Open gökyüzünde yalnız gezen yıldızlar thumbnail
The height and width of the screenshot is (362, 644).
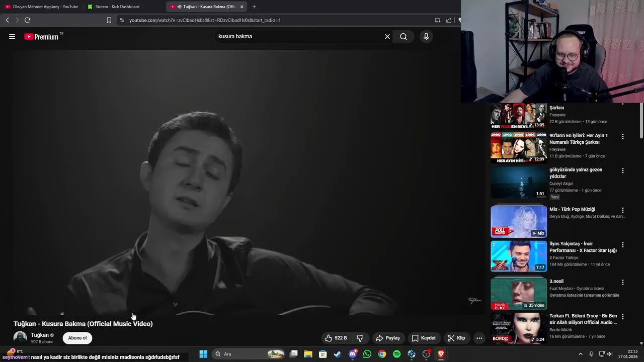pyautogui.click(x=519, y=182)
